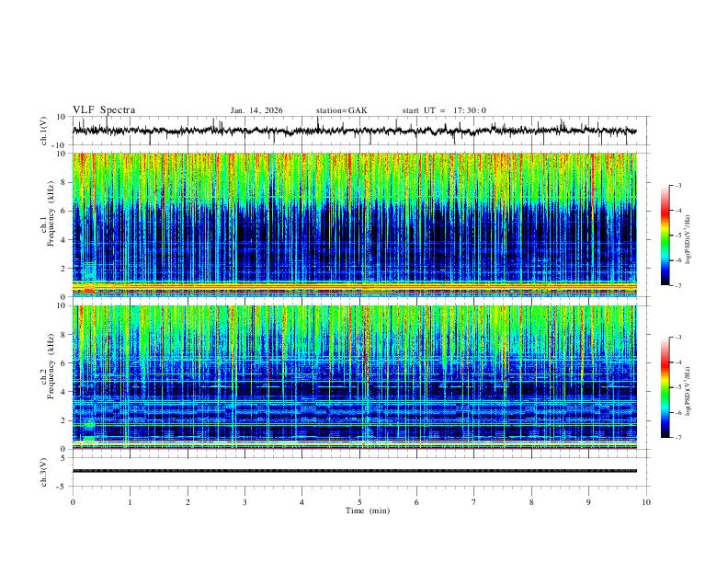This screenshot has height=563, width=728.
Task: Click the '6' kHz tick on ch.1 frequency axis
Action: (64, 211)
